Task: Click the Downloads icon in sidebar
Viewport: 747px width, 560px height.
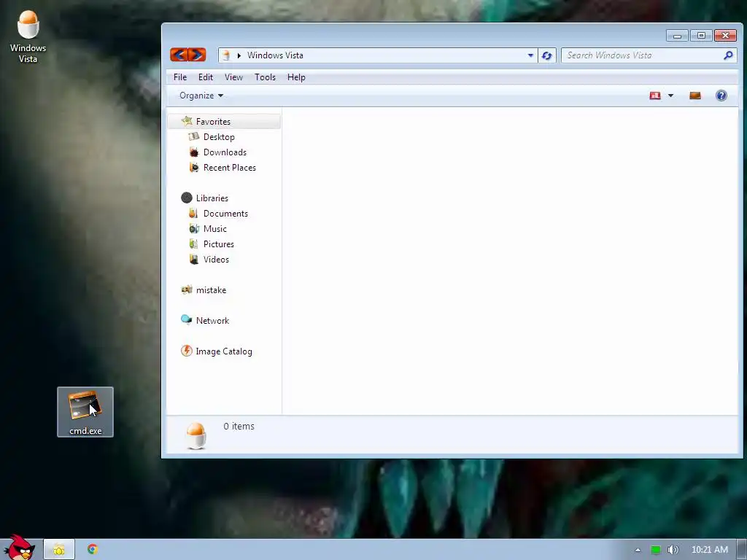Action: point(194,152)
